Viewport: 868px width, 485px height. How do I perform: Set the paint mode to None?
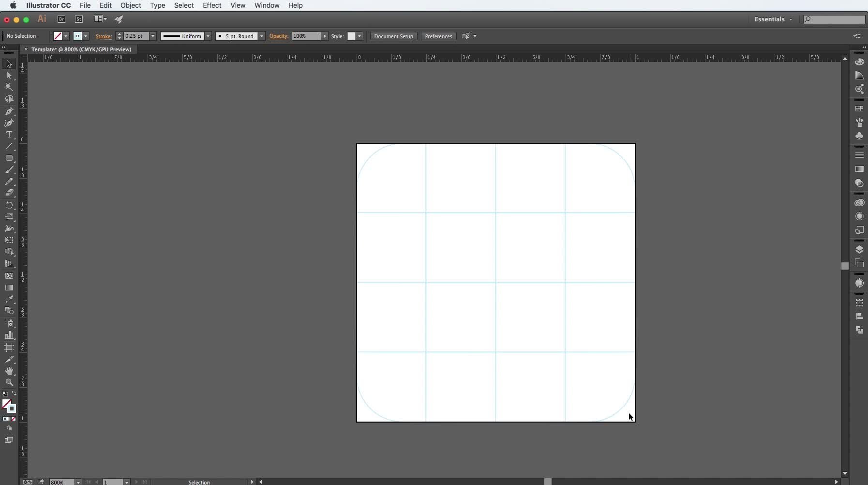(14, 419)
